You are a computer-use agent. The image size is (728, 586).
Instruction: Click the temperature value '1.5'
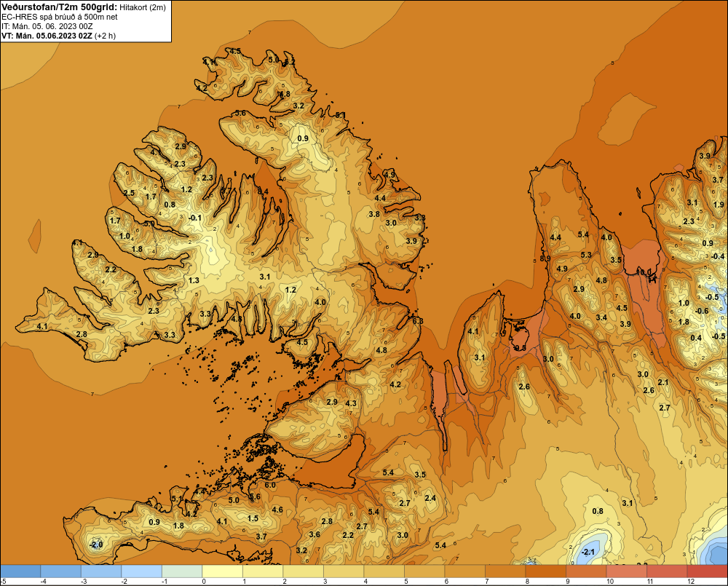click(253, 518)
